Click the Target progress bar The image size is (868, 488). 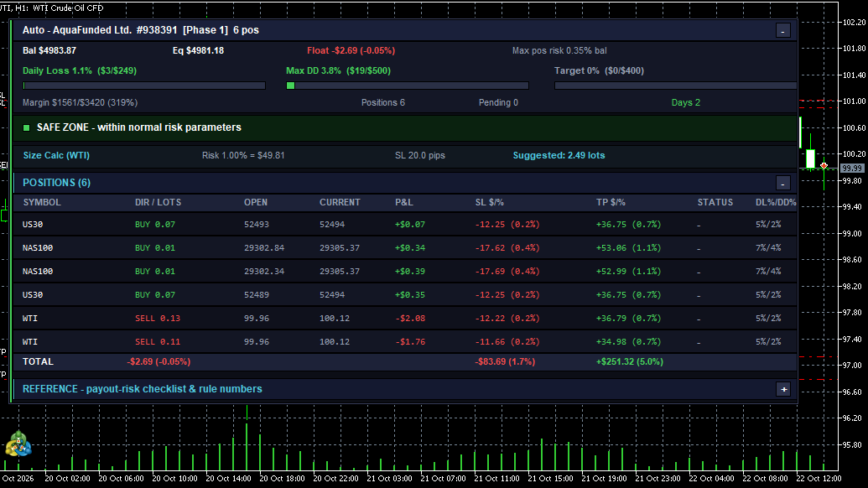675,86
